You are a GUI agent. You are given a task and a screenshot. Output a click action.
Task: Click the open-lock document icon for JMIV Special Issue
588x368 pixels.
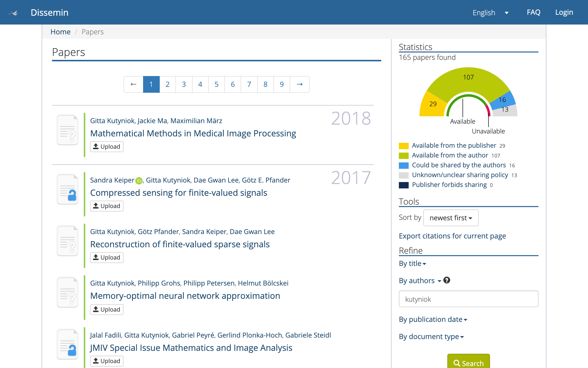pyautogui.click(x=68, y=344)
